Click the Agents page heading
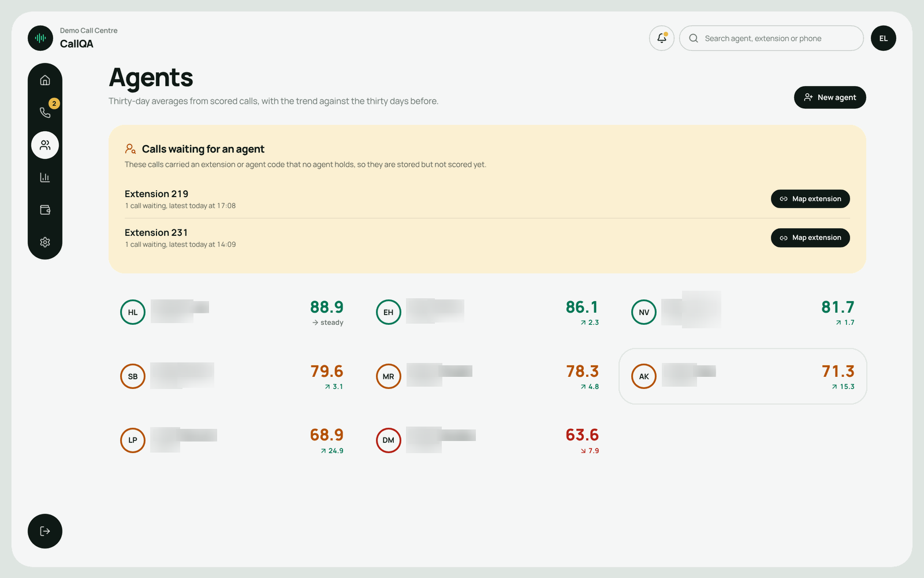 (151, 77)
